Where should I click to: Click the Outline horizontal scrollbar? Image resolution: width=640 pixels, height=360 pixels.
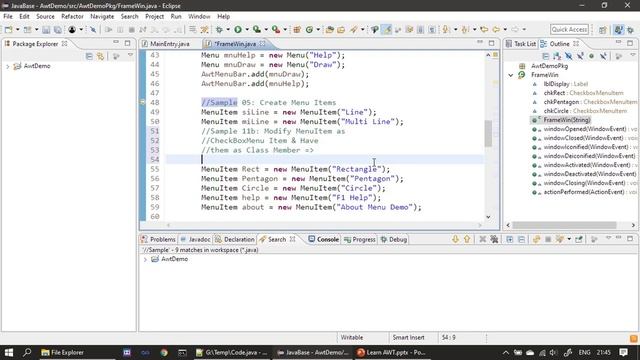[564, 225]
